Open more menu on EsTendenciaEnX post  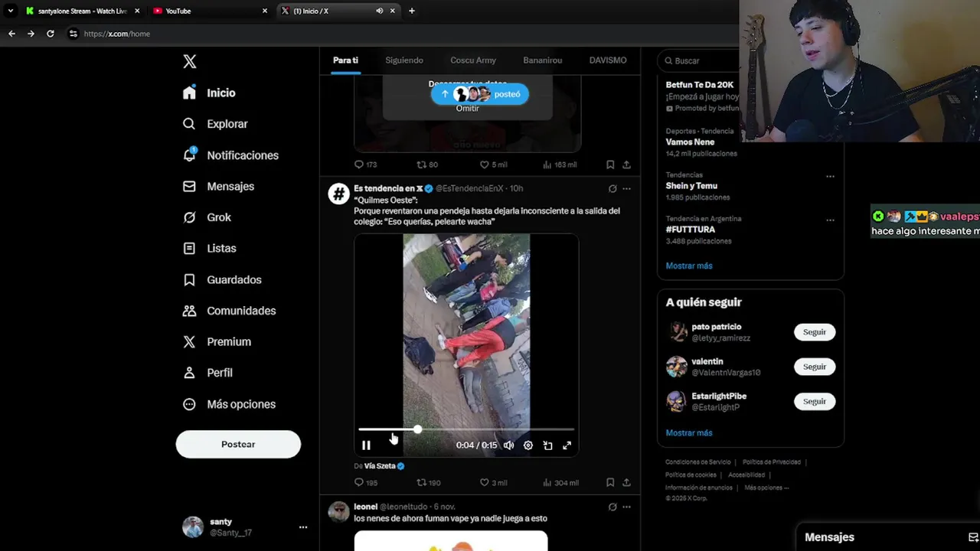tap(626, 188)
